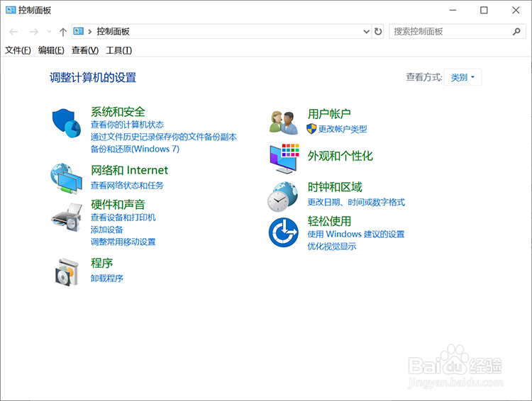Click the control panel icon in address bar
Viewport: 532px width, 401px height.
[79, 31]
